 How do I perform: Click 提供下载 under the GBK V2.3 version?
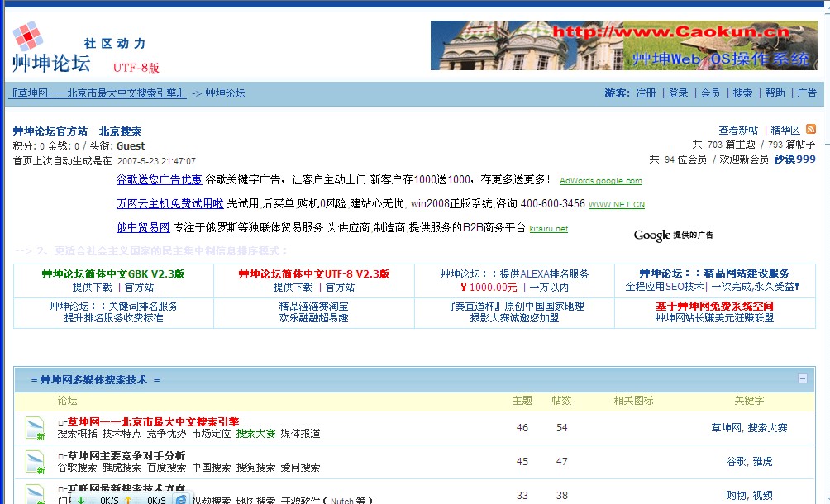[92, 288]
